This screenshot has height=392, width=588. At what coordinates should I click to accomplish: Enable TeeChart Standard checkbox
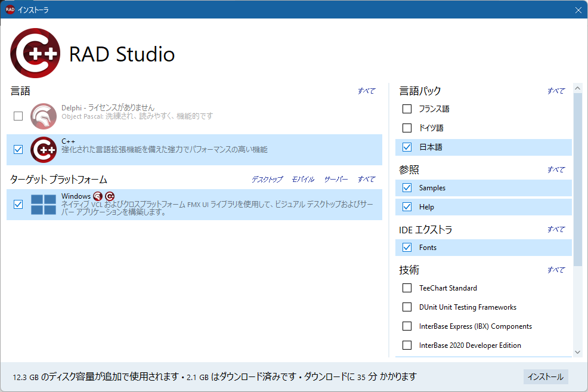click(407, 288)
